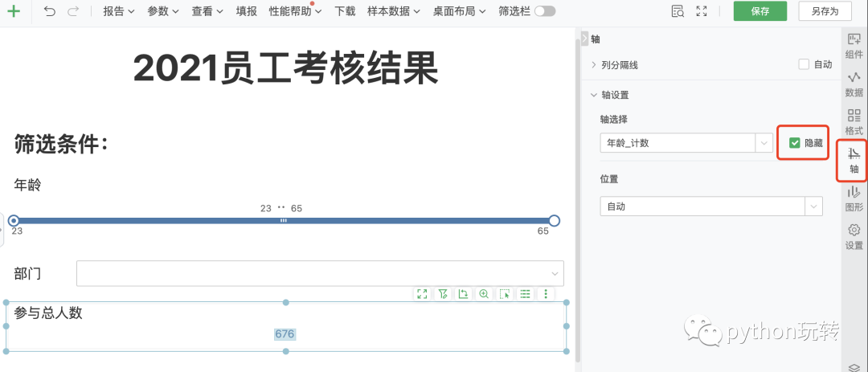
Task: Redo the last action
Action: tap(73, 11)
